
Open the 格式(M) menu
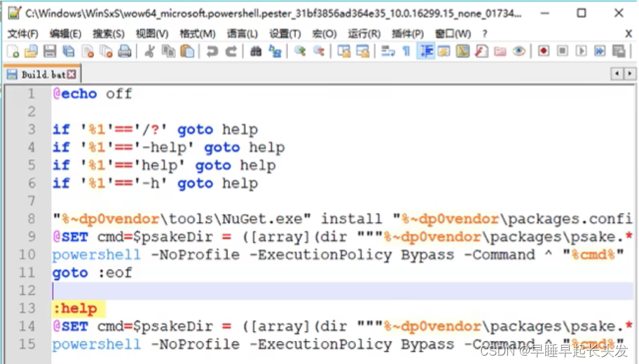click(x=198, y=34)
